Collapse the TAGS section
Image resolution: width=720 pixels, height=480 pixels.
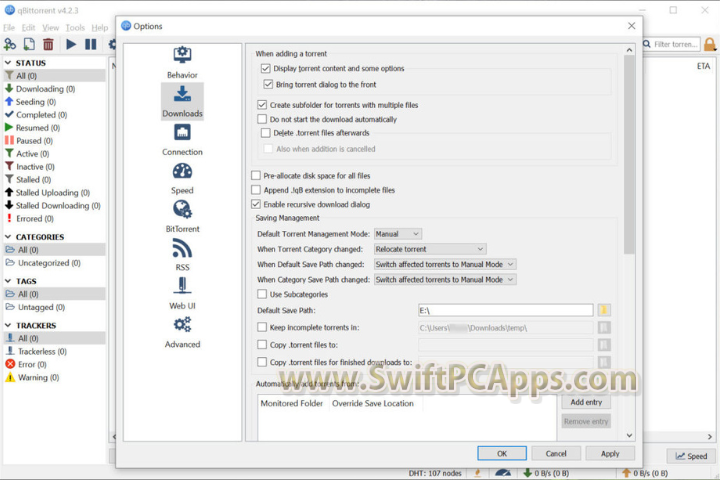click(x=8, y=281)
